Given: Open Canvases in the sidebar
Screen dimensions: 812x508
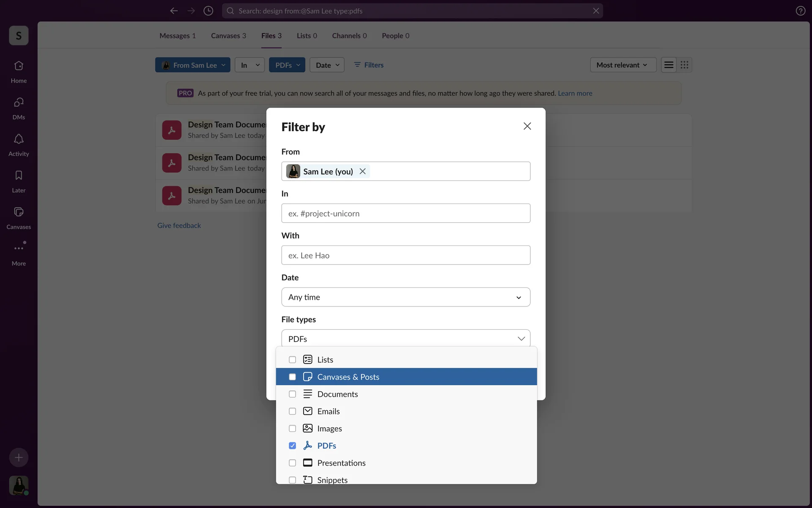Looking at the screenshot, I should tap(19, 213).
